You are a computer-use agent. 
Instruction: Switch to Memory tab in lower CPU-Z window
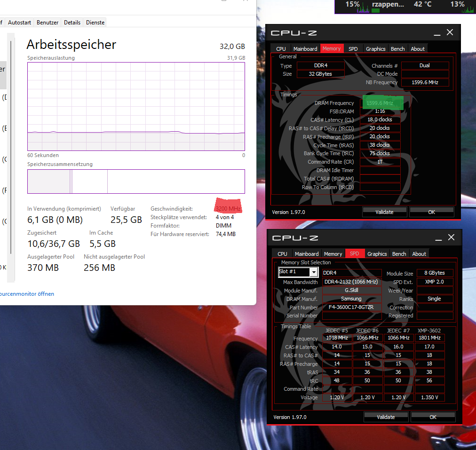point(333,254)
